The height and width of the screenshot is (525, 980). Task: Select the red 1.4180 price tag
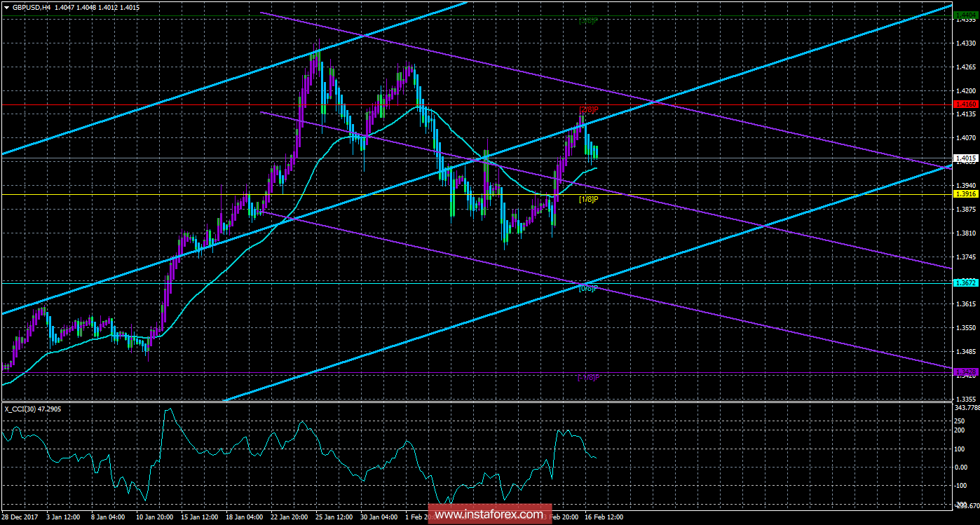(967, 104)
